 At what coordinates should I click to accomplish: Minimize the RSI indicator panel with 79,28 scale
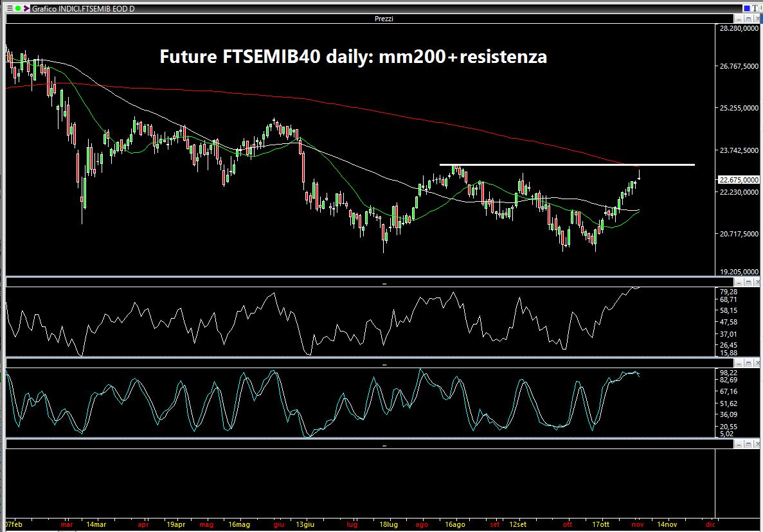(739, 283)
